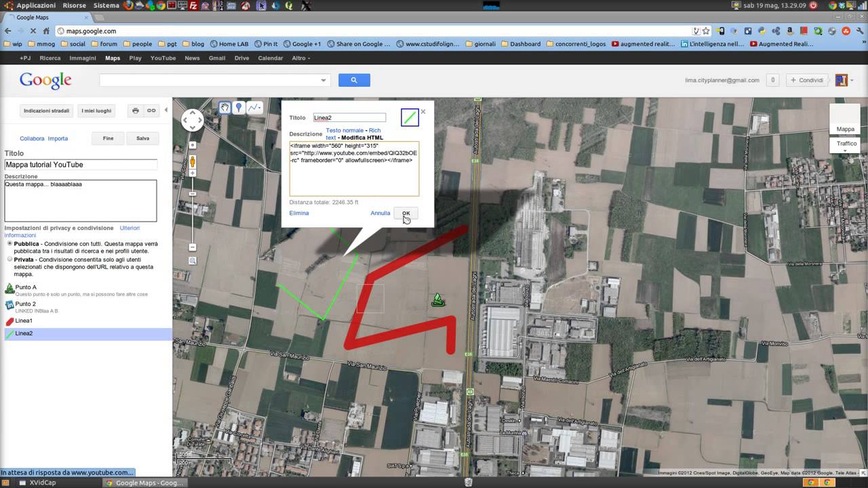The width and height of the screenshot is (868, 488).
Task: Click the iframe description text area
Action: click(354, 169)
